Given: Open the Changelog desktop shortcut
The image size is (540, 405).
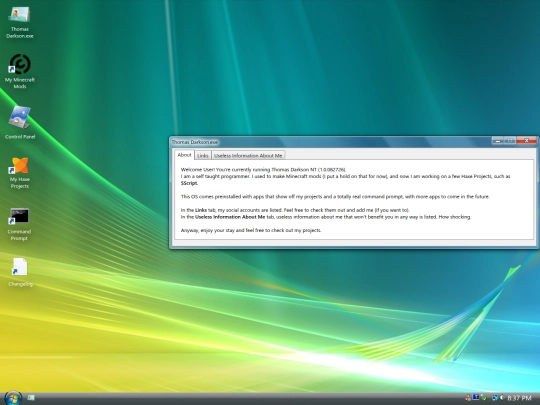Looking at the screenshot, I should point(20,272).
